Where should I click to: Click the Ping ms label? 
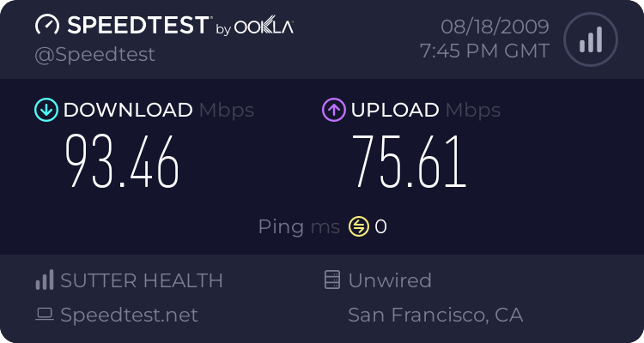tap(299, 227)
